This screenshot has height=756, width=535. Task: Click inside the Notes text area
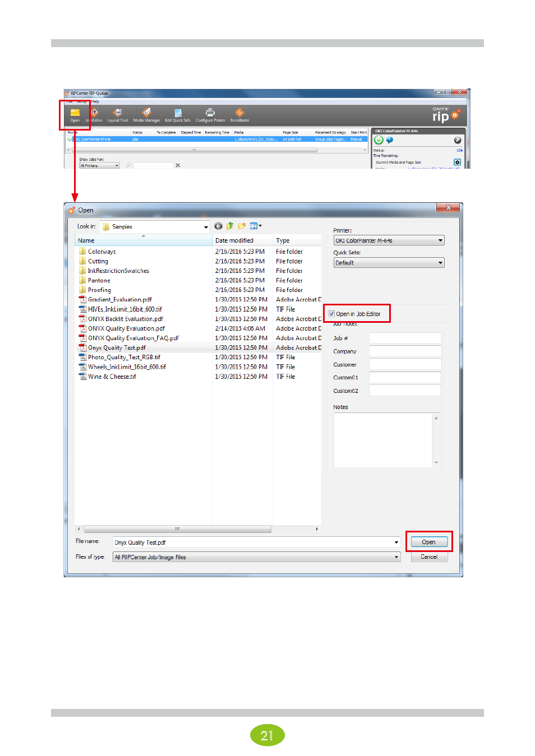384,440
